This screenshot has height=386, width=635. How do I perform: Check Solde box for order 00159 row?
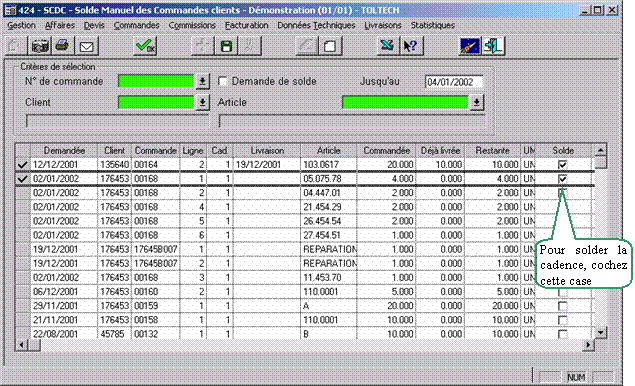pos(562,306)
